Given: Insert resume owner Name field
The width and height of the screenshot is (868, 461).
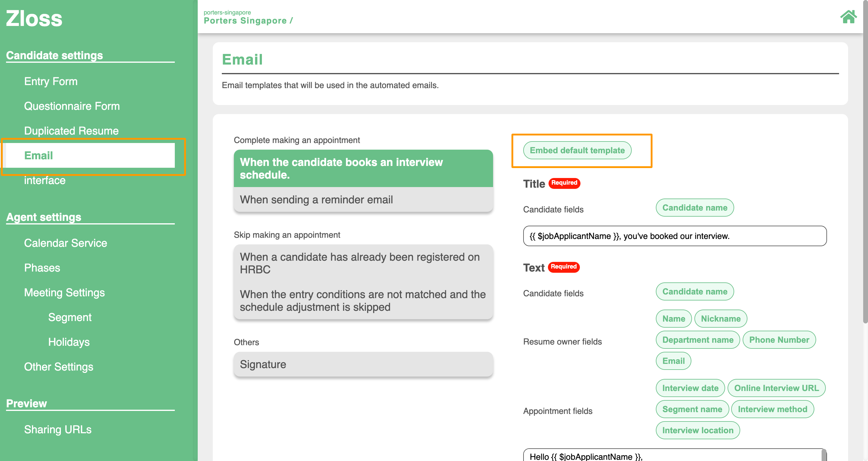Looking at the screenshot, I should coord(674,318).
